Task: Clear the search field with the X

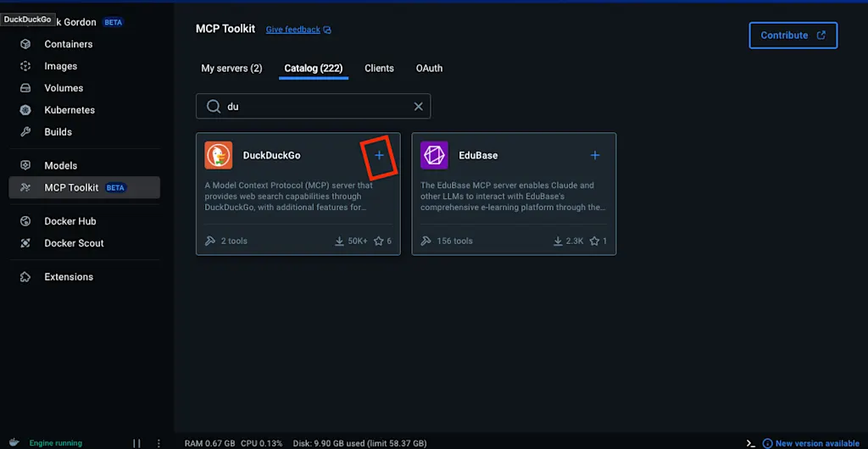Action: pyautogui.click(x=419, y=106)
